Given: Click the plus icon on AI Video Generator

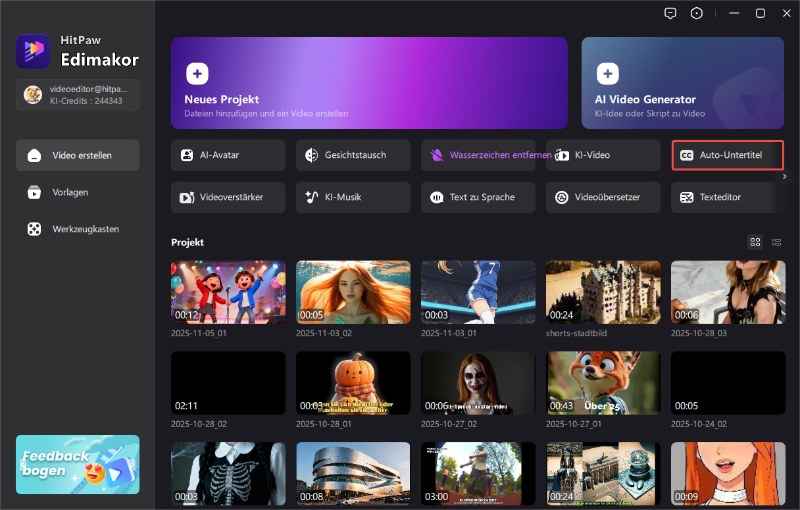Looking at the screenshot, I should pos(607,73).
